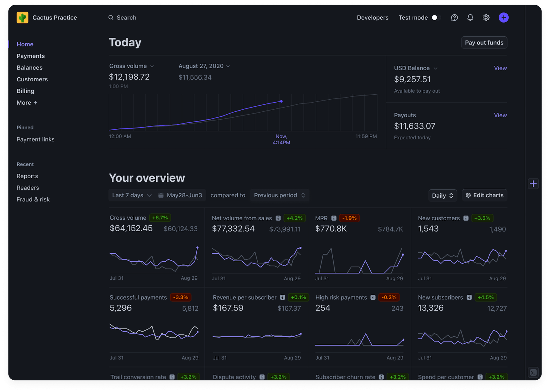
Task: Click the Pay out funds button
Action: (x=484, y=42)
